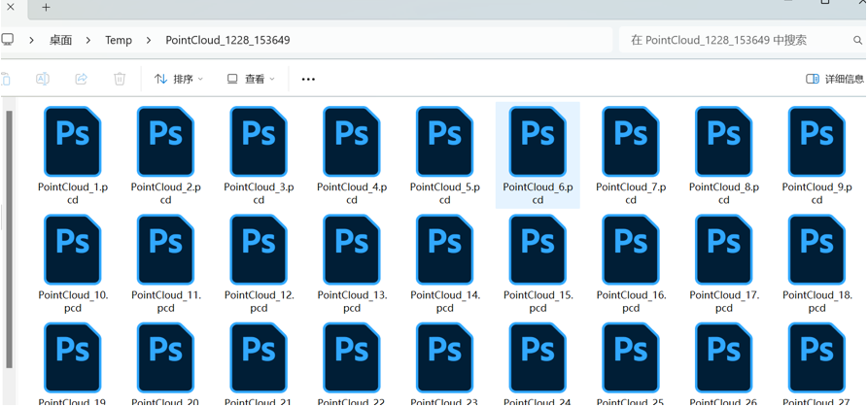Select the PointCloud_25 file icon
This screenshot has width=868, height=407.
(631, 357)
